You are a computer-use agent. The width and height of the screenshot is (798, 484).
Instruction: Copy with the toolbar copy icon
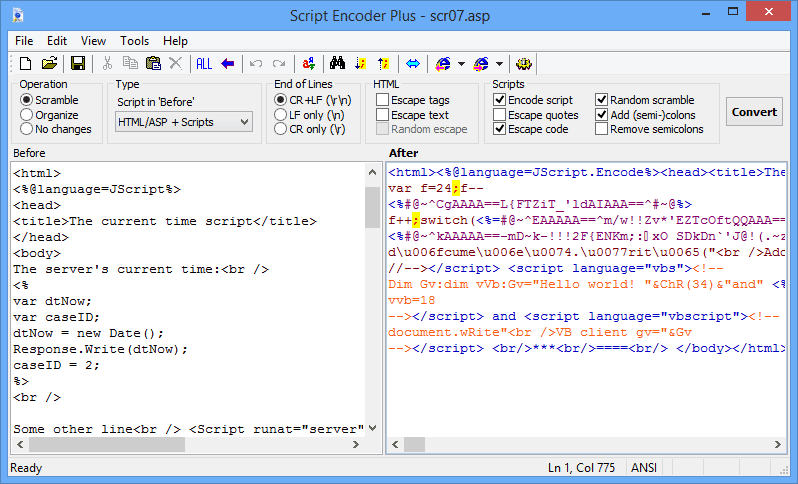pyautogui.click(x=130, y=64)
